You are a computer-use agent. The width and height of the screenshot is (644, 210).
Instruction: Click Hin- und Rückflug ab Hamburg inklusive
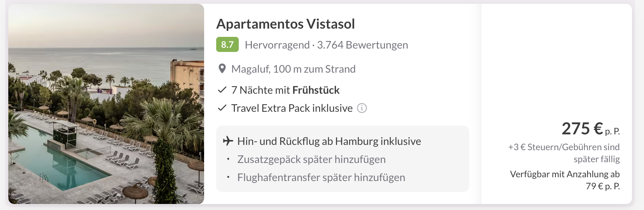329,141
